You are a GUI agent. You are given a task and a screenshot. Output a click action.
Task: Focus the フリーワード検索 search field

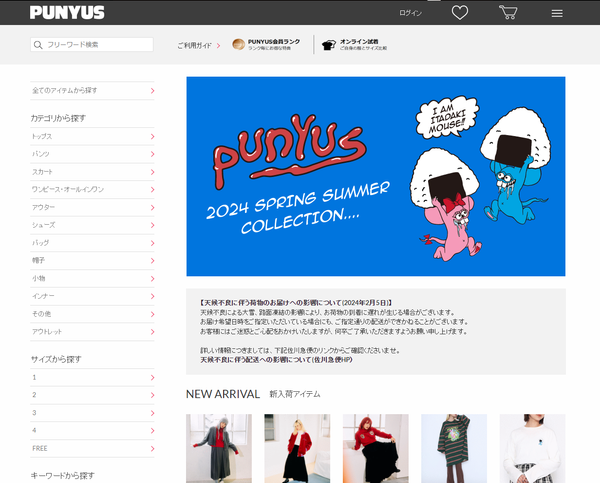[92, 45]
